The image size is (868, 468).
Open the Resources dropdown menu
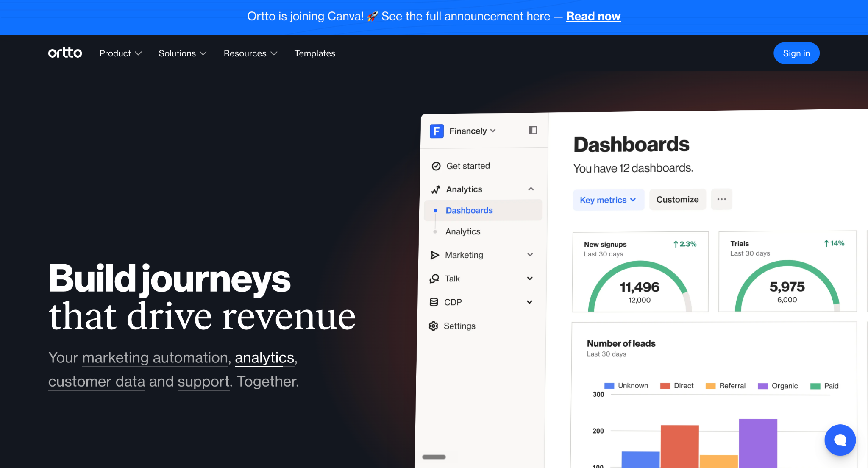click(250, 53)
